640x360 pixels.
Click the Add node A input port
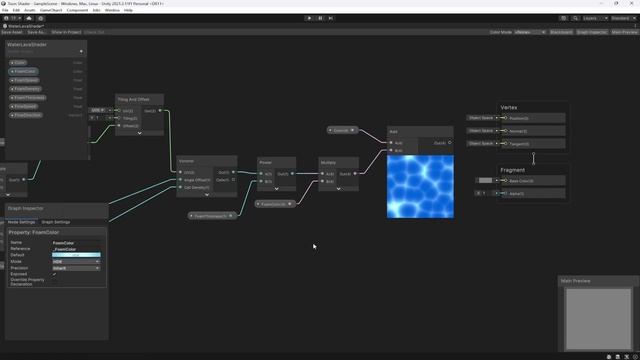pos(391,143)
